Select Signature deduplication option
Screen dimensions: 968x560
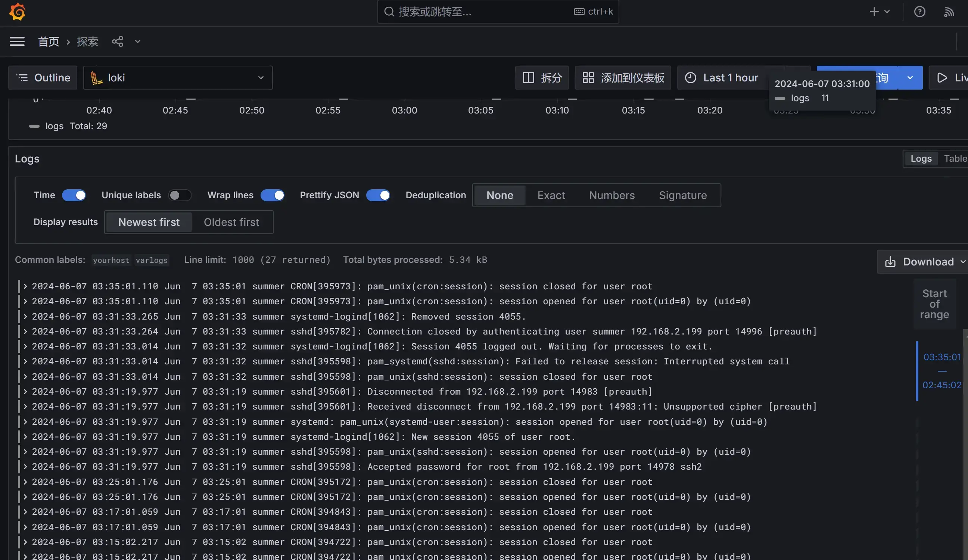(x=683, y=195)
